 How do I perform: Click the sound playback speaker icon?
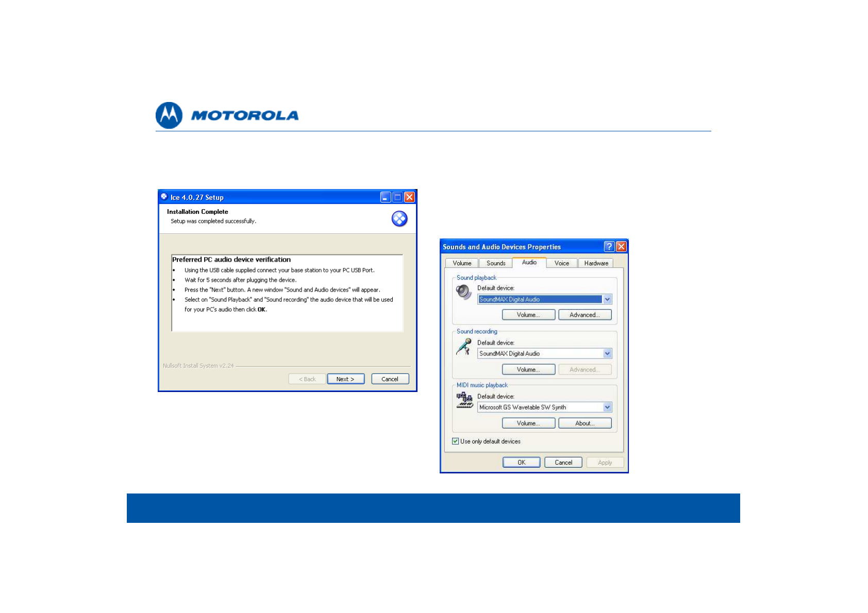click(464, 292)
